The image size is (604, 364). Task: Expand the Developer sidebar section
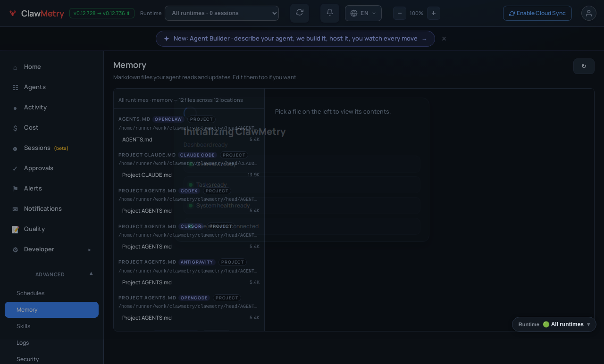click(52, 249)
